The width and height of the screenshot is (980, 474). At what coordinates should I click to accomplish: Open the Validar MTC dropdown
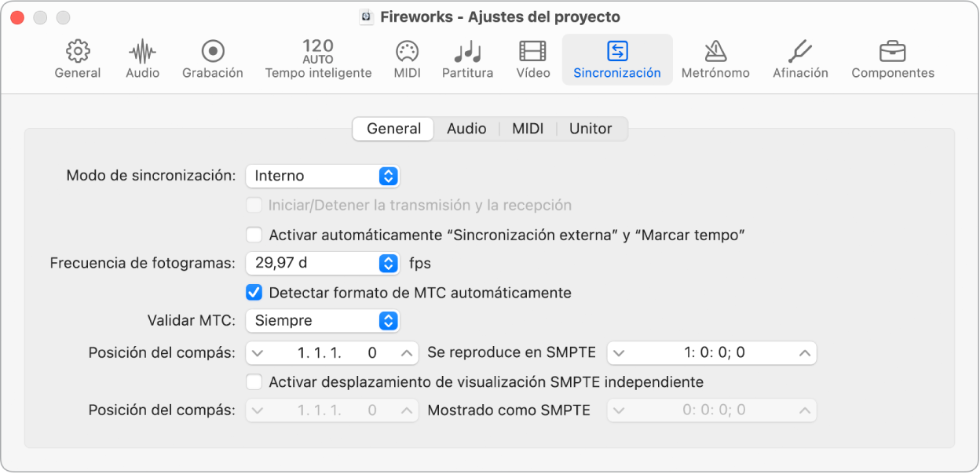point(322,321)
